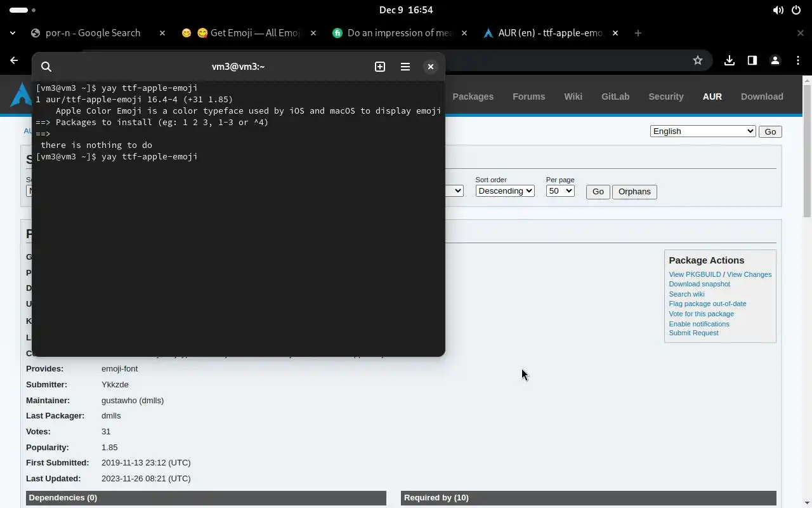Open the browser three-dot menu

click(798, 60)
